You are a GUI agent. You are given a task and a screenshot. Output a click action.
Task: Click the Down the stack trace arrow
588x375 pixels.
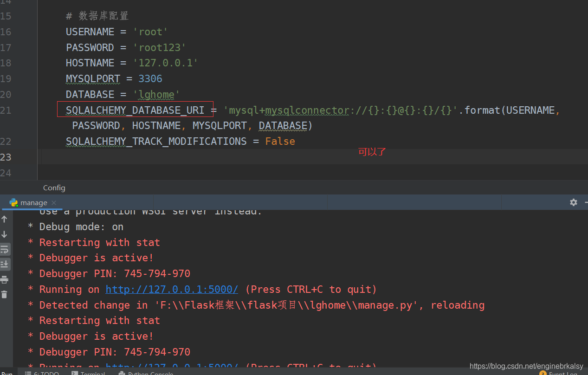coord(5,234)
